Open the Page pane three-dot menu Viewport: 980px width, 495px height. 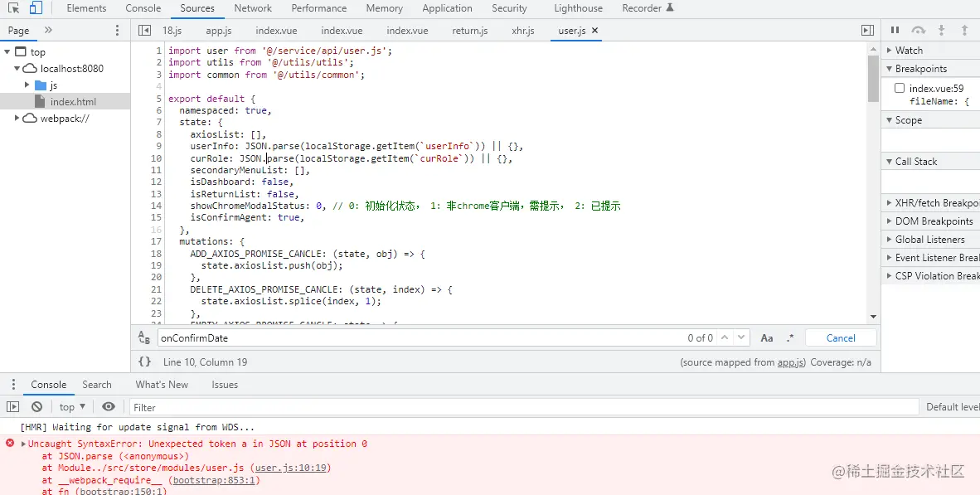[117, 30]
